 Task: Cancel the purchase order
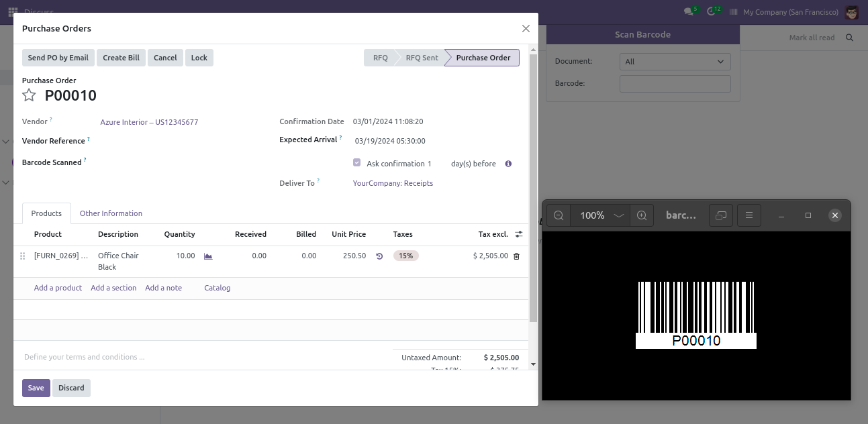pyautogui.click(x=165, y=58)
